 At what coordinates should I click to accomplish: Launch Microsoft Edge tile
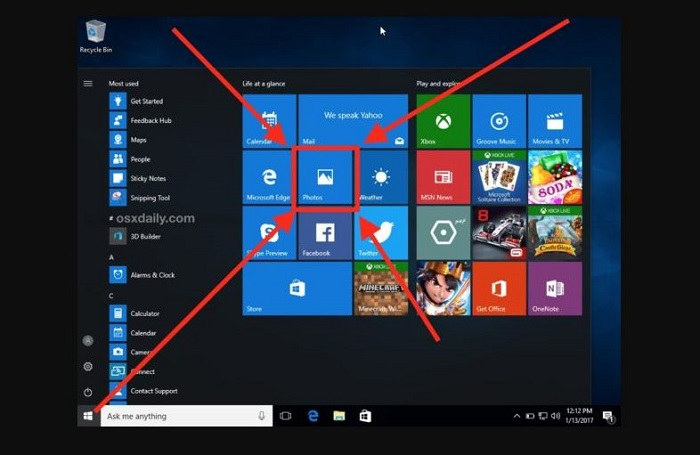click(x=269, y=177)
